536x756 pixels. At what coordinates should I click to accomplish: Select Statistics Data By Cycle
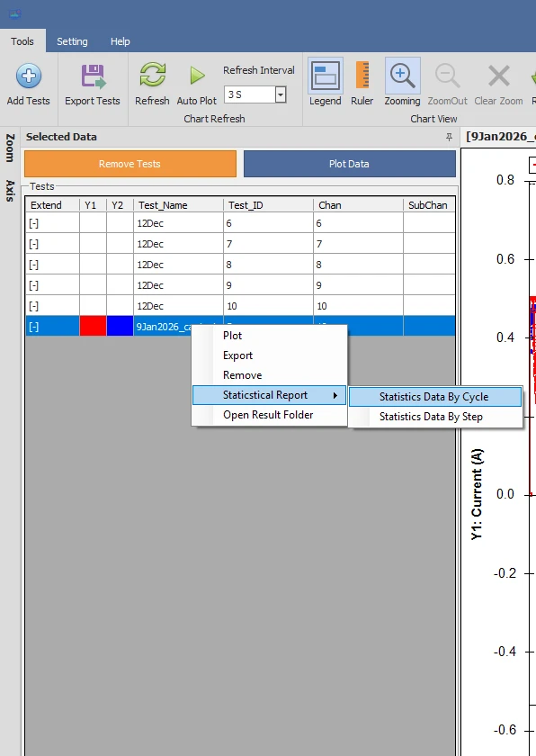click(435, 397)
